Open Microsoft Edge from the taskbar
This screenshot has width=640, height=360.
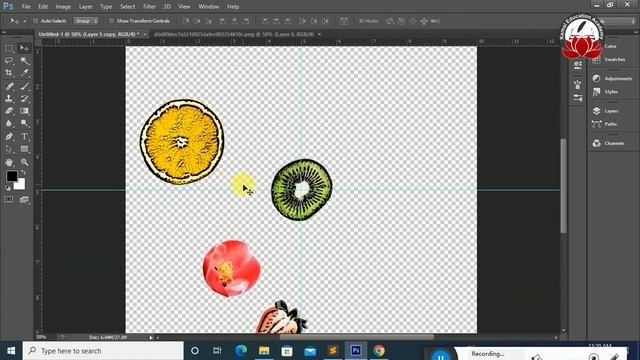click(x=241, y=351)
